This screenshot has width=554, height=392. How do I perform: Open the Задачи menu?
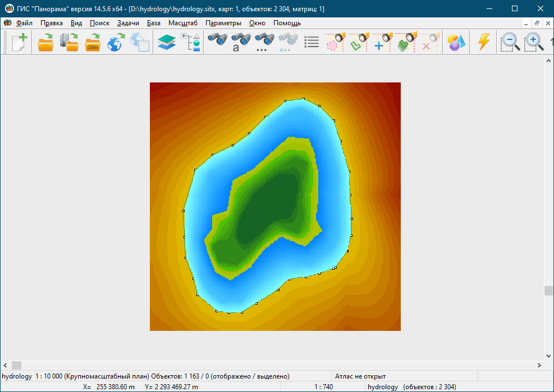(128, 23)
